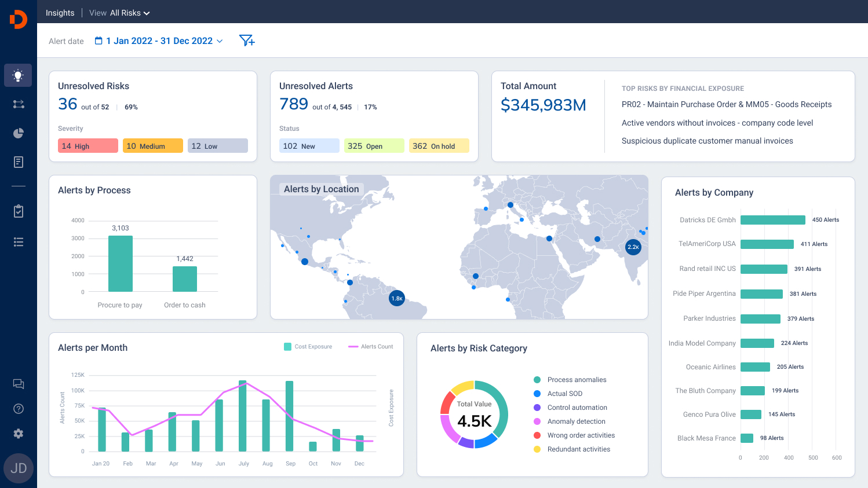Open the JD user avatar

click(19, 468)
